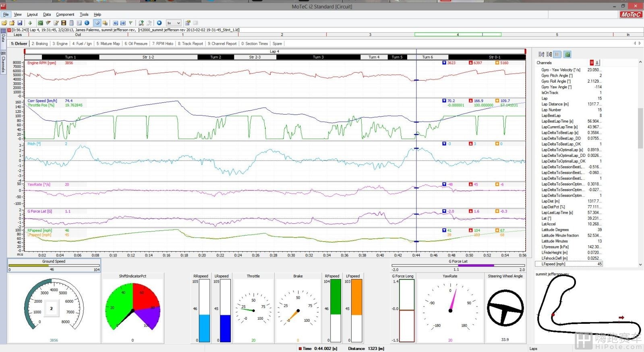Screen dimensions: 644x352
Task: Select the 8: Track Report tab
Action: [191, 44]
